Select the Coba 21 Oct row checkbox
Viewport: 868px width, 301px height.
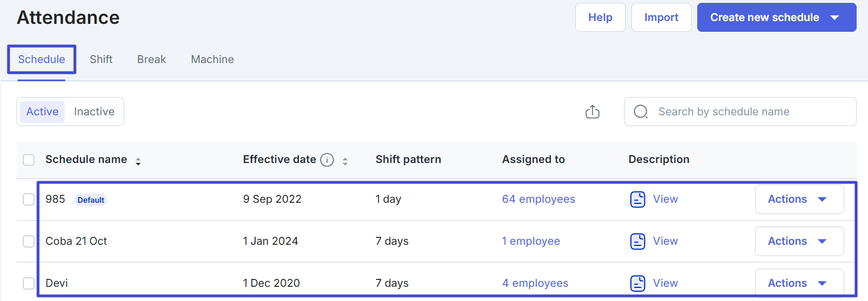(x=28, y=241)
